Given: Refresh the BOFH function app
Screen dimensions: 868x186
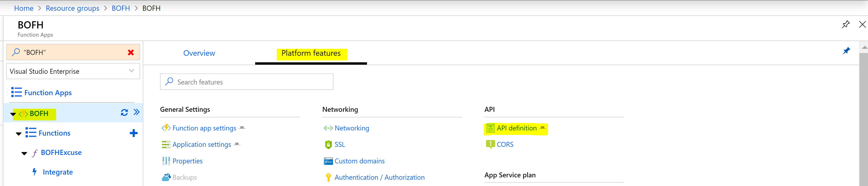Looking at the screenshot, I should (124, 113).
